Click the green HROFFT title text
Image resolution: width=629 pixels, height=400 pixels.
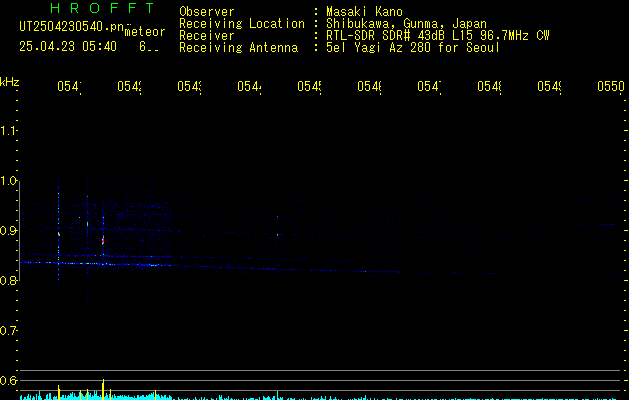[x=102, y=8]
